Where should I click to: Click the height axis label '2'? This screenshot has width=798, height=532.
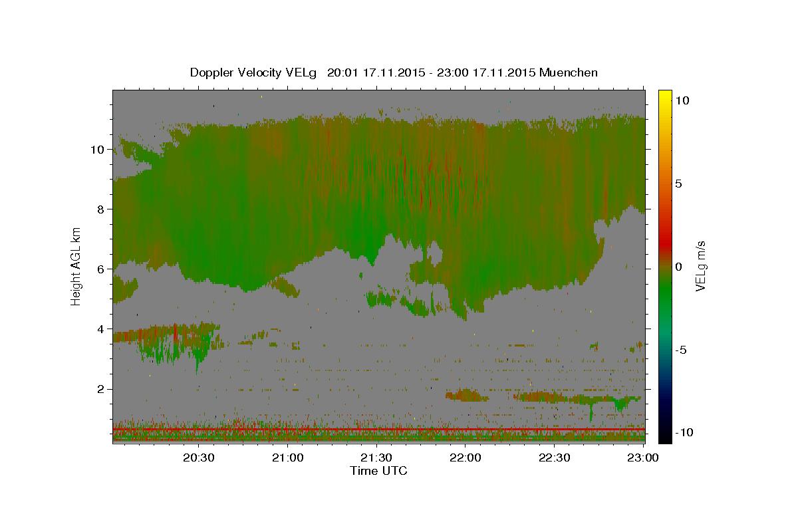[x=102, y=389]
